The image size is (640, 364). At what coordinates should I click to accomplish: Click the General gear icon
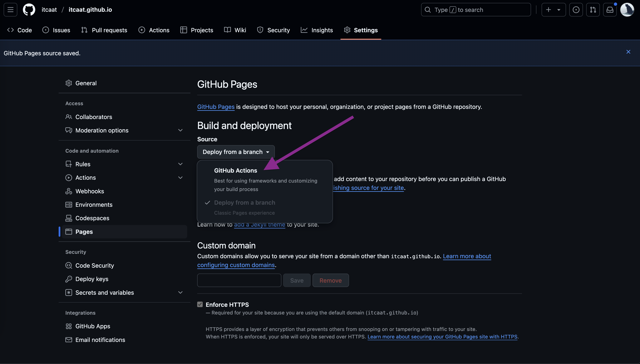(x=69, y=83)
